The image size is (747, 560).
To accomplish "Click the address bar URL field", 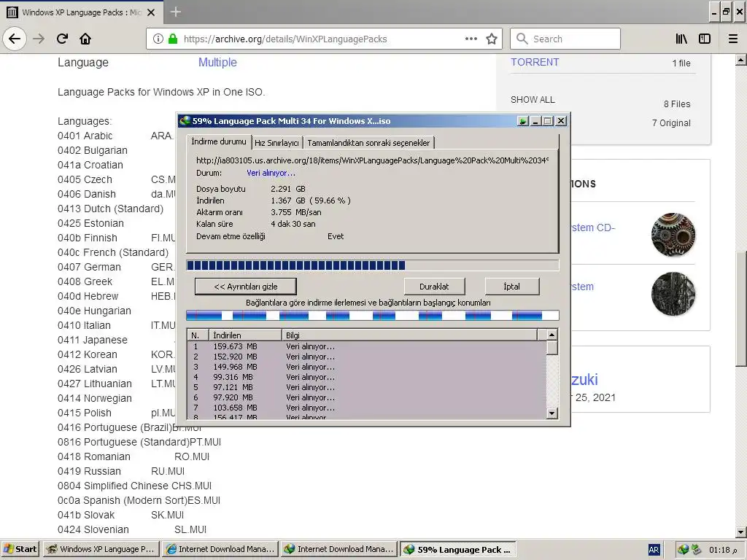I will (324, 39).
